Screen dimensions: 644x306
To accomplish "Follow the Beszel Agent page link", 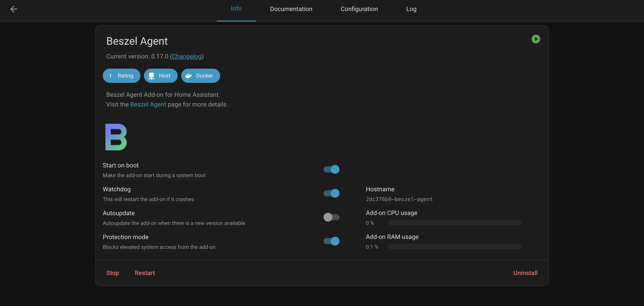I will (x=148, y=105).
